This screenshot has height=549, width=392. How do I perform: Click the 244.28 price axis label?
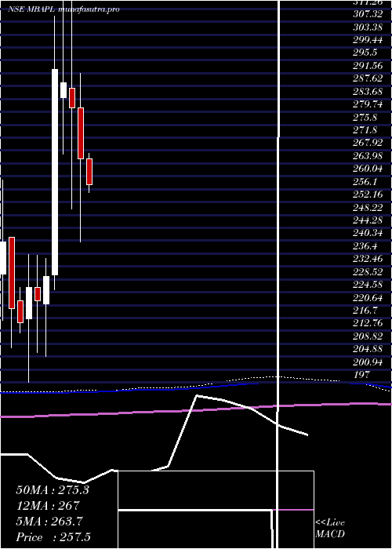368,220
